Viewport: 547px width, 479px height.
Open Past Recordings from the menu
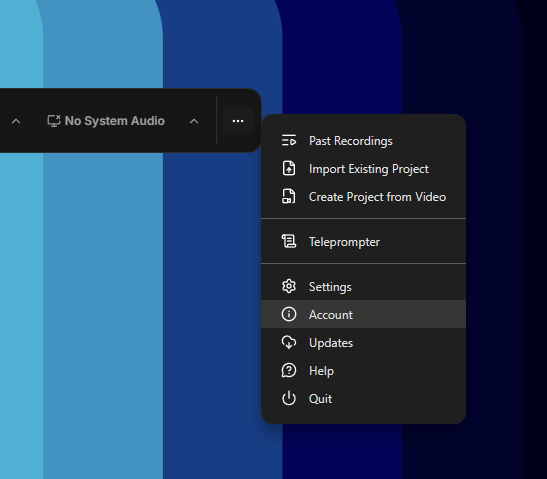click(x=364, y=141)
